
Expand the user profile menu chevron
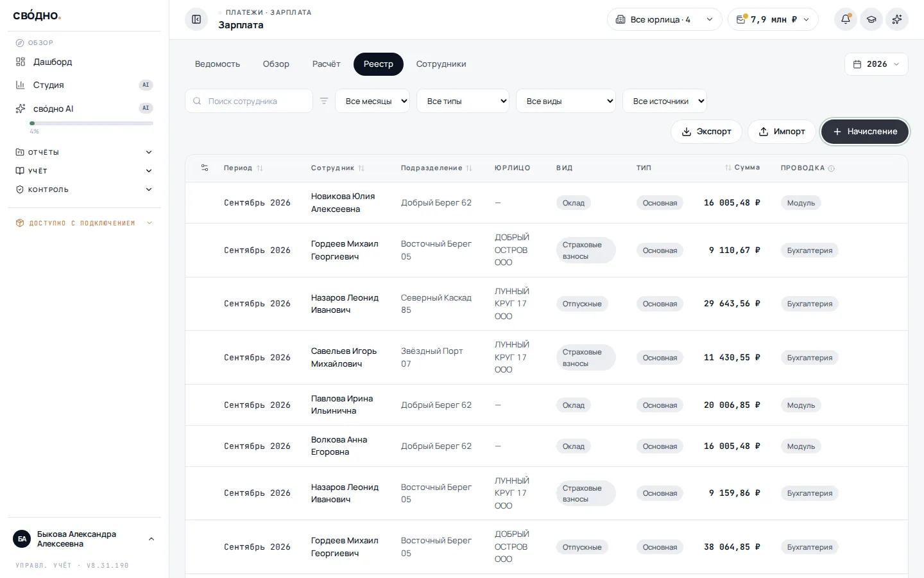point(151,539)
